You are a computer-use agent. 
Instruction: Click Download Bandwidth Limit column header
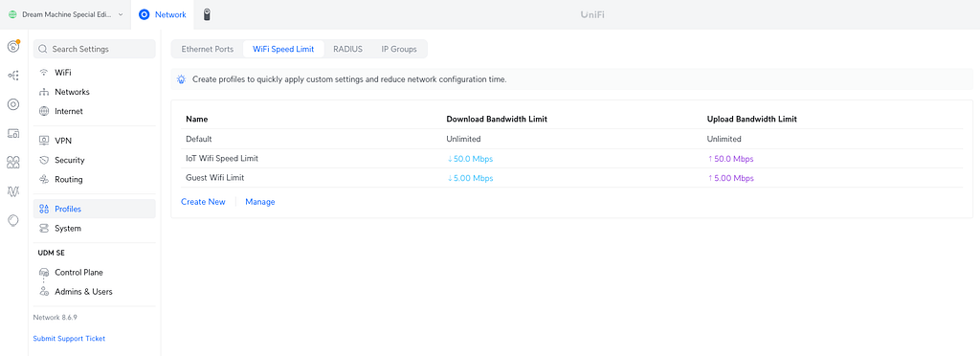497,119
